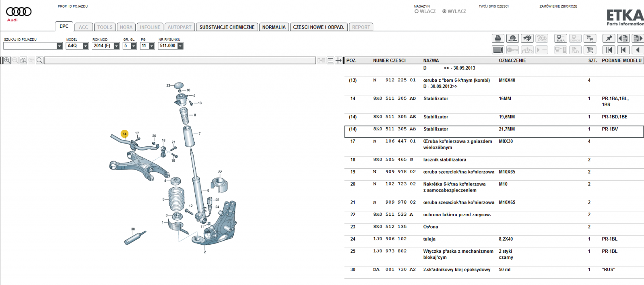This screenshot has height=285, width=644.
Task: Click the pushpin icon
Action: [609, 38]
